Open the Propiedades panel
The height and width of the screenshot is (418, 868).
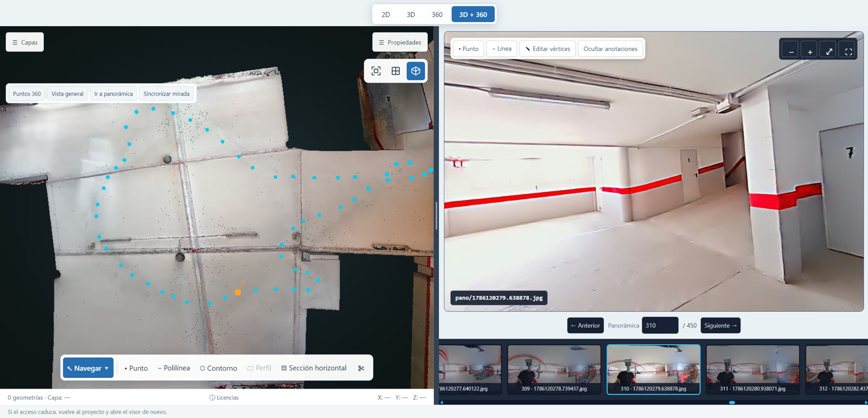pos(400,42)
